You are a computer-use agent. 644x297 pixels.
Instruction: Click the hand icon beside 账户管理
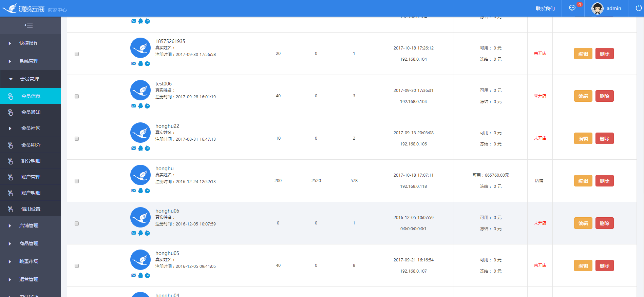tap(11, 177)
